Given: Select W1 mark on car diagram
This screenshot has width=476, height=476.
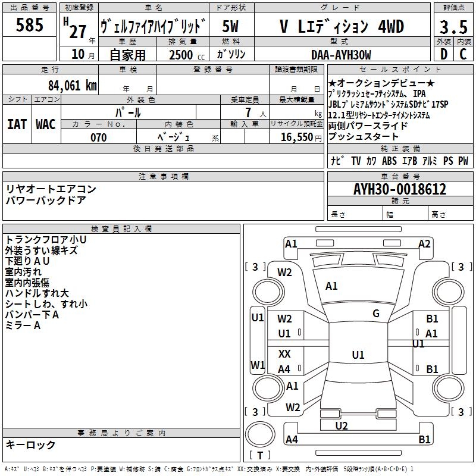Looking at the screenshot, I should (x=258, y=365).
